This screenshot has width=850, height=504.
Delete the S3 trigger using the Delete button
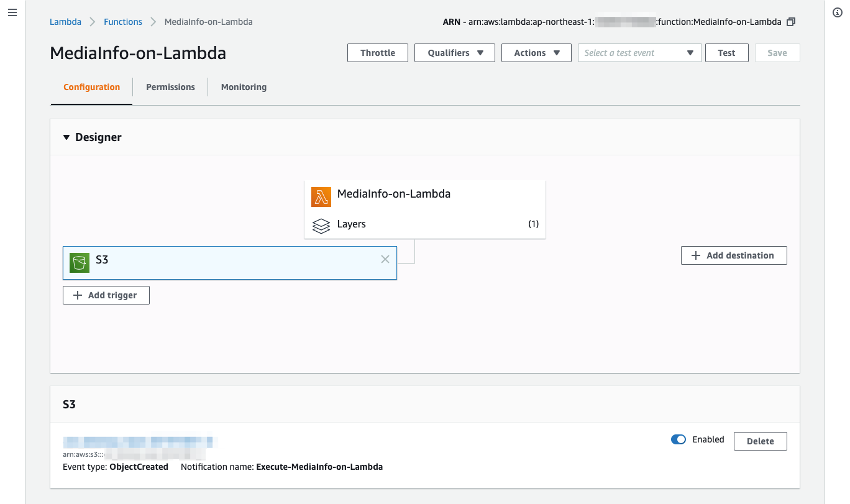point(760,441)
